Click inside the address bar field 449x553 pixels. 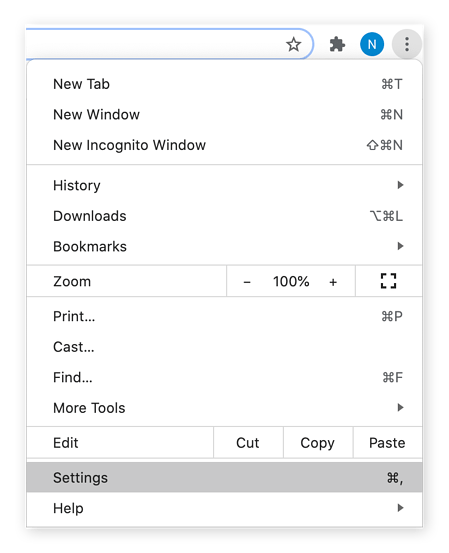[x=155, y=44]
